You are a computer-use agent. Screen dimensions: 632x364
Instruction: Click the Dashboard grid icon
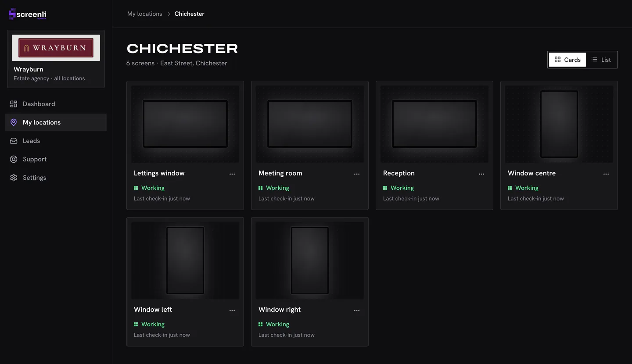[x=14, y=104]
